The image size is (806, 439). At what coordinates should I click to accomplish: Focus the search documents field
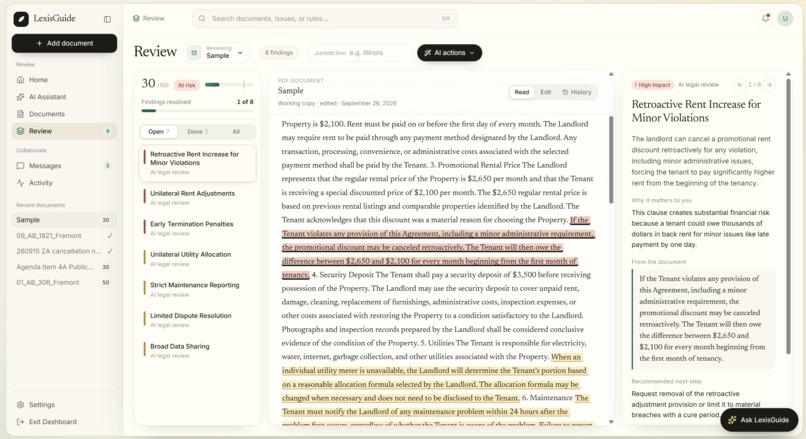click(325, 19)
